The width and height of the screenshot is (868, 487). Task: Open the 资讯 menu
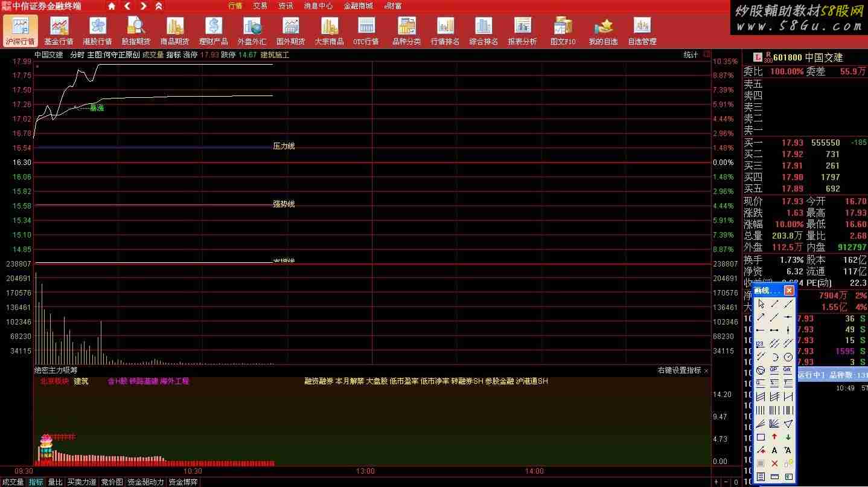pos(286,6)
